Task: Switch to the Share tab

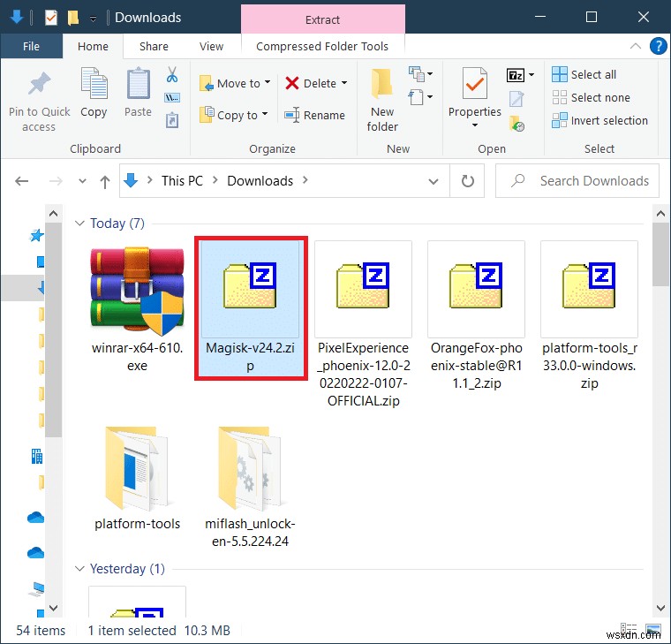Action: 154,46
